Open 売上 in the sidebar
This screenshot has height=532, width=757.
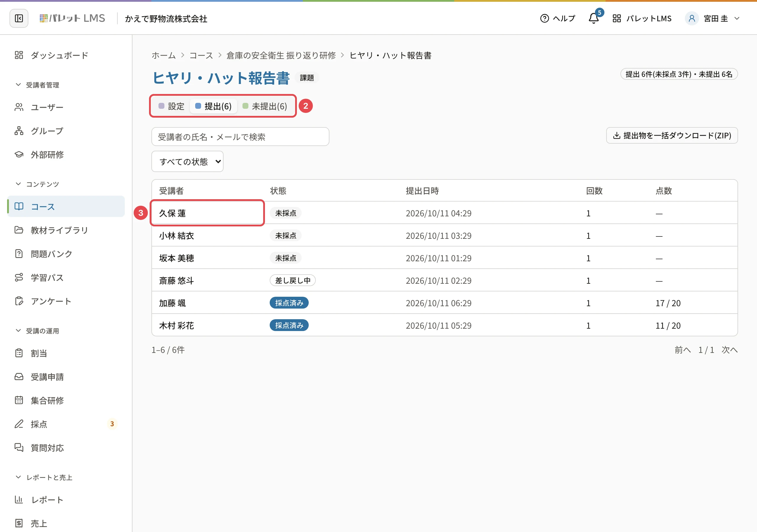pyautogui.click(x=66, y=523)
